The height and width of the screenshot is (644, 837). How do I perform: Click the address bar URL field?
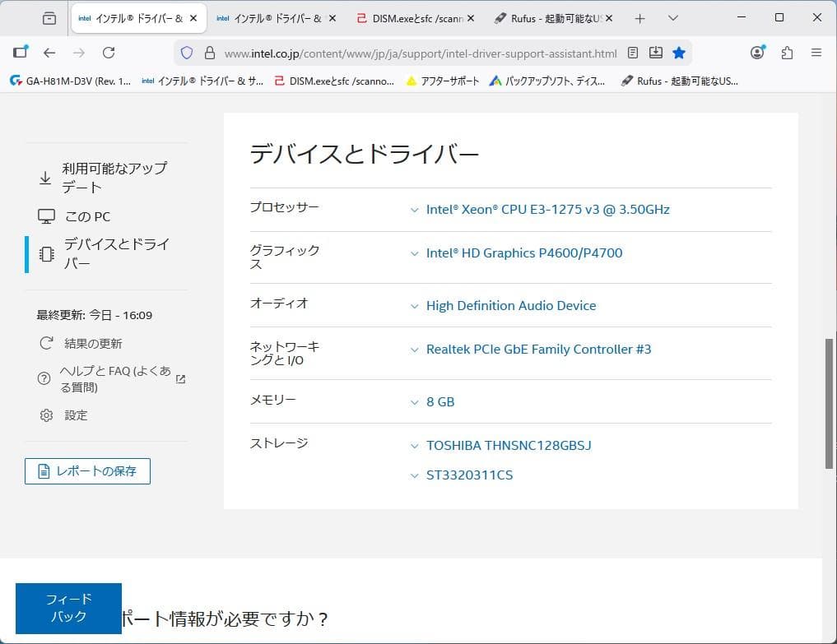pos(420,53)
